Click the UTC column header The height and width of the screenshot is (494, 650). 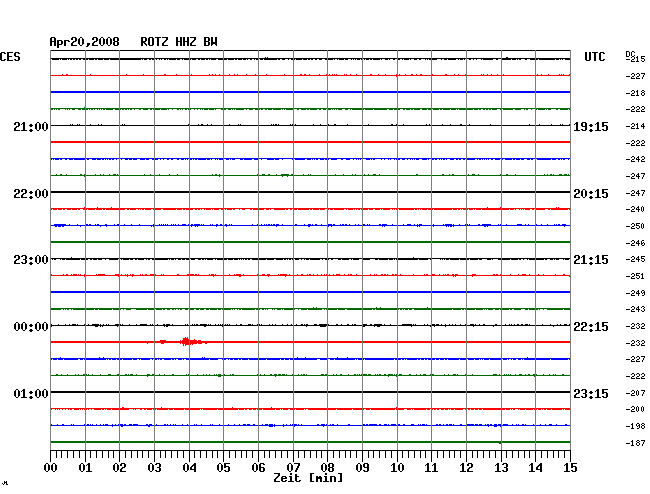(x=594, y=57)
